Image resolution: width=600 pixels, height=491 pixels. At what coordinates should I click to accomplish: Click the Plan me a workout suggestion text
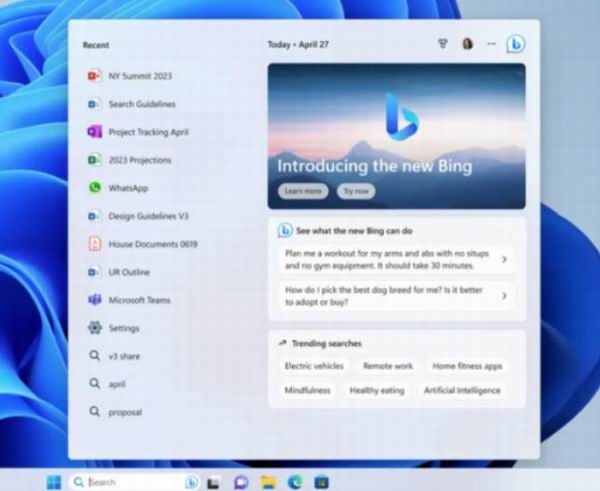tap(387, 259)
